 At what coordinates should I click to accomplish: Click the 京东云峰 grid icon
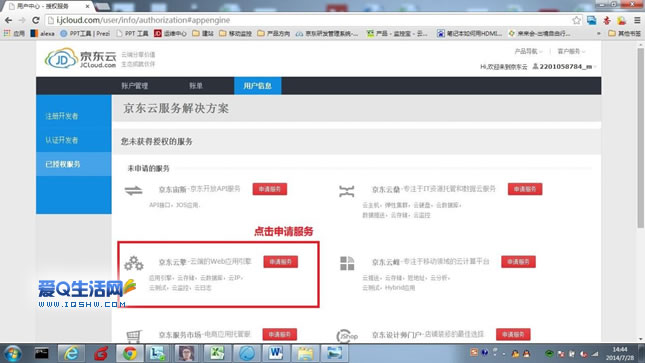pyautogui.click(x=347, y=263)
